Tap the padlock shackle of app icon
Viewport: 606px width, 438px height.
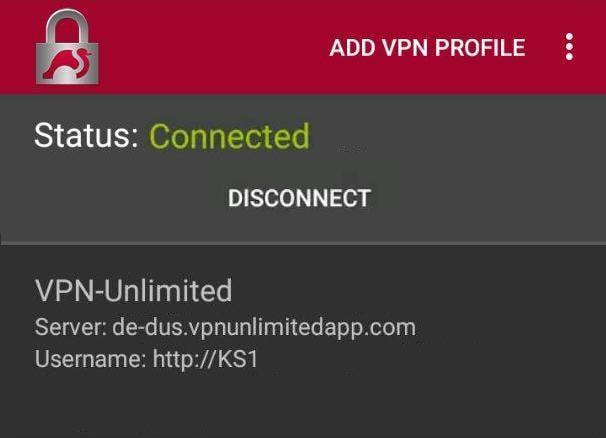tap(67, 26)
